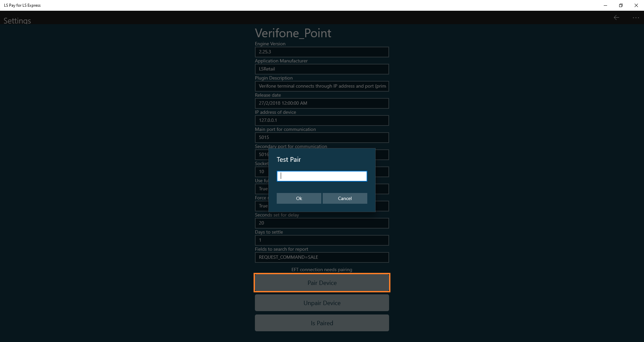
Task: Click the Application Manufacturer field
Action: [322, 69]
